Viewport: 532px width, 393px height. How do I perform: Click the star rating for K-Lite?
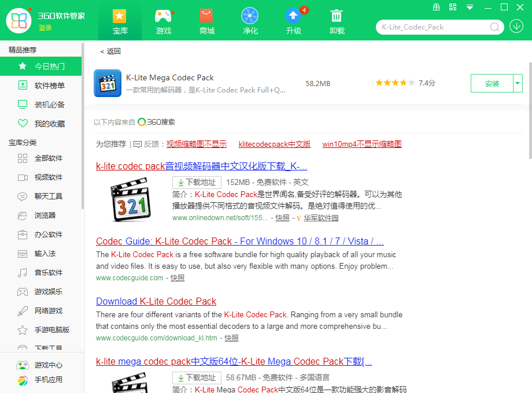[395, 83]
